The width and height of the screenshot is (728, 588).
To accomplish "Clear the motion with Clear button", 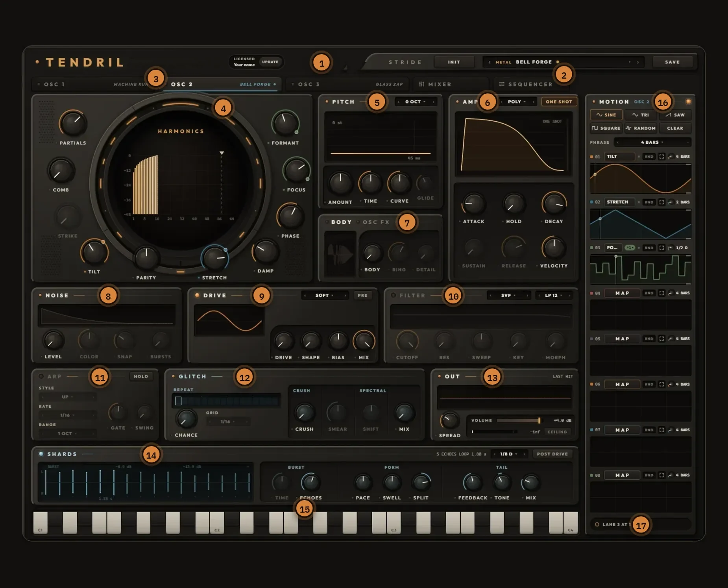I will [x=675, y=128].
